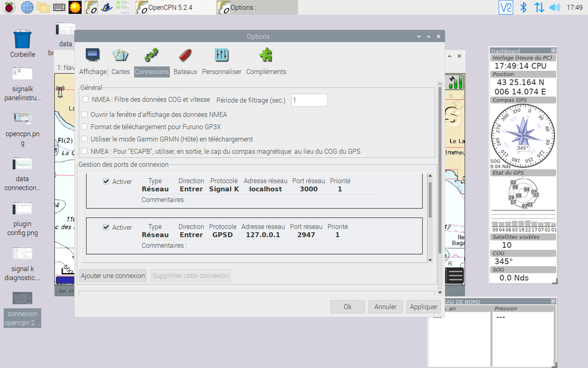Click the Position value 43 25.164 N
Image resolution: width=588 pixels, height=368 pixels.
click(520, 82)
